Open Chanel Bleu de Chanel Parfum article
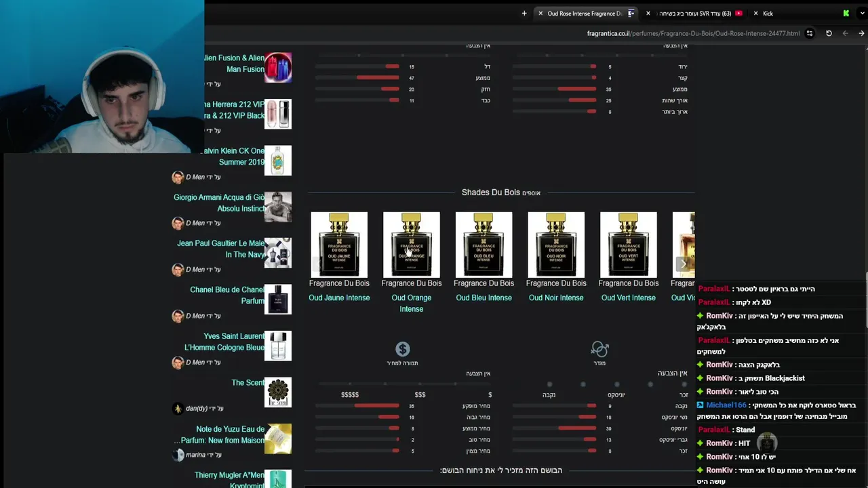This screenshot has width=868, height=488. point(227,295)
